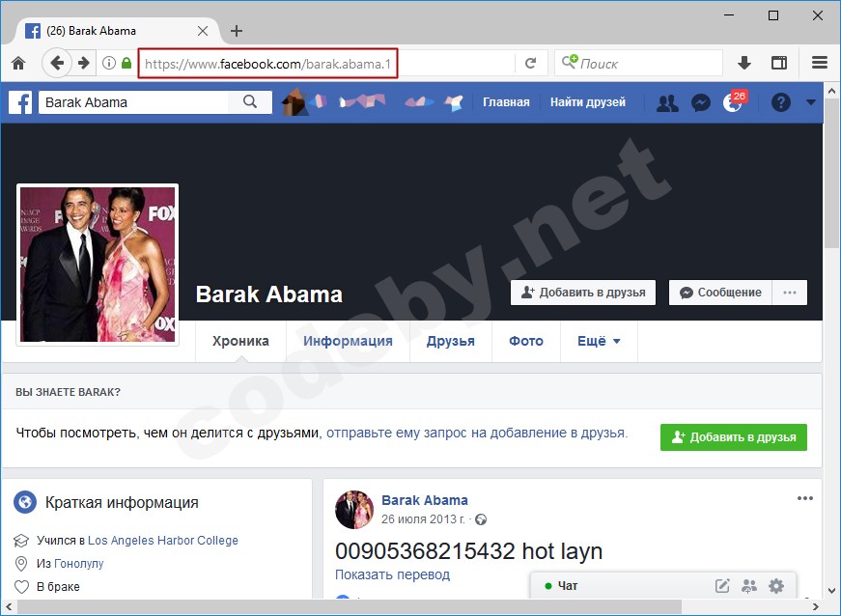The width and height of the screenshot is (841, 616).
Task: Go back with the browser back arrow
Action: click(56, 64)
